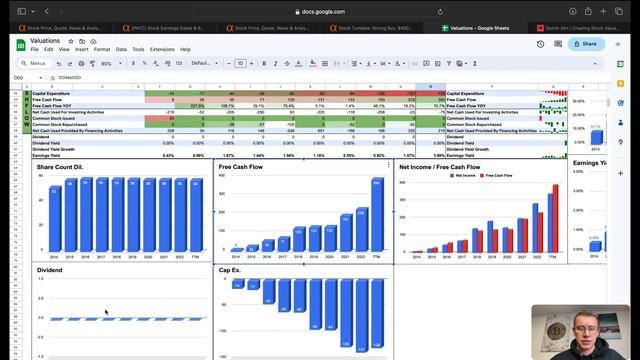This screenshot has height=360, width=640.
Task: Open Keep notes in side panel
Action: (620, 84)
